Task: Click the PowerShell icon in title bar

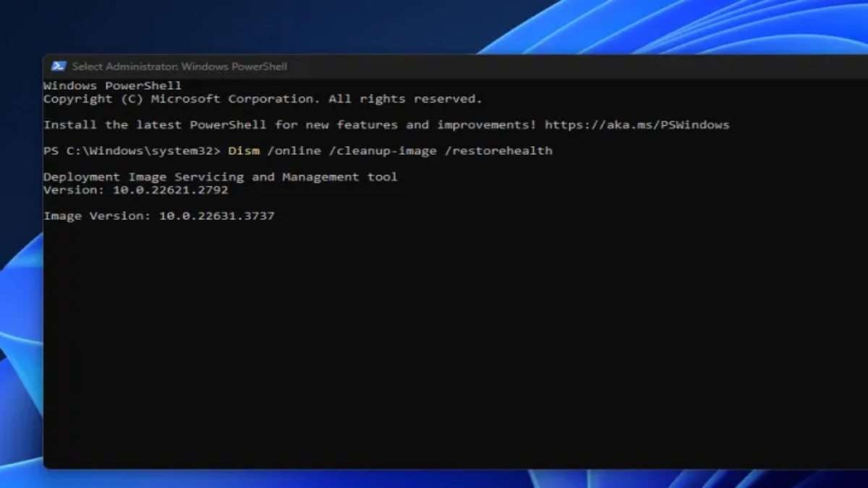Action: (x=58, y=67)
